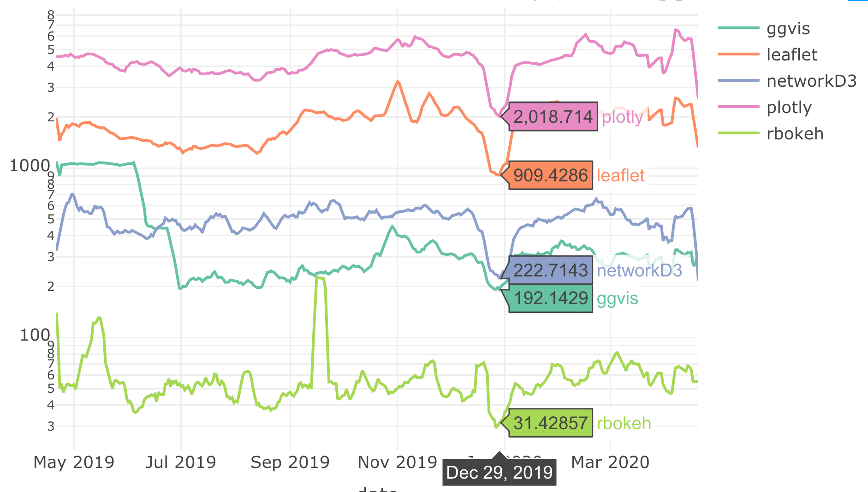Toggle networkD3 legend entry

811,81
